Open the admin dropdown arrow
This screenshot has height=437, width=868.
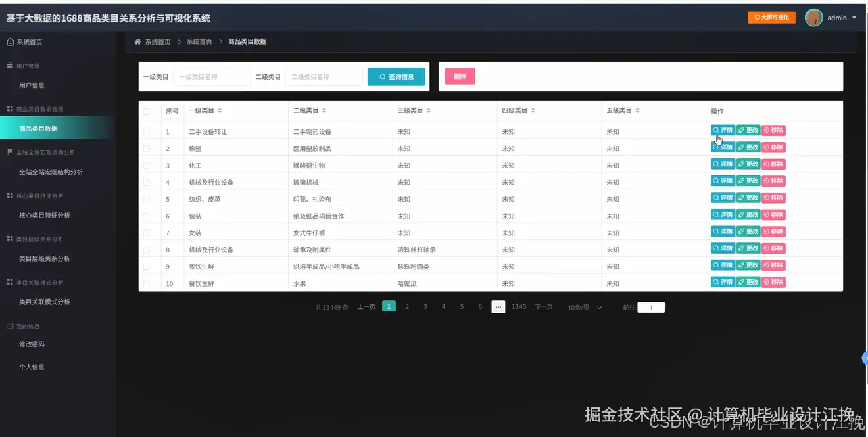click(x=854, y=18)
